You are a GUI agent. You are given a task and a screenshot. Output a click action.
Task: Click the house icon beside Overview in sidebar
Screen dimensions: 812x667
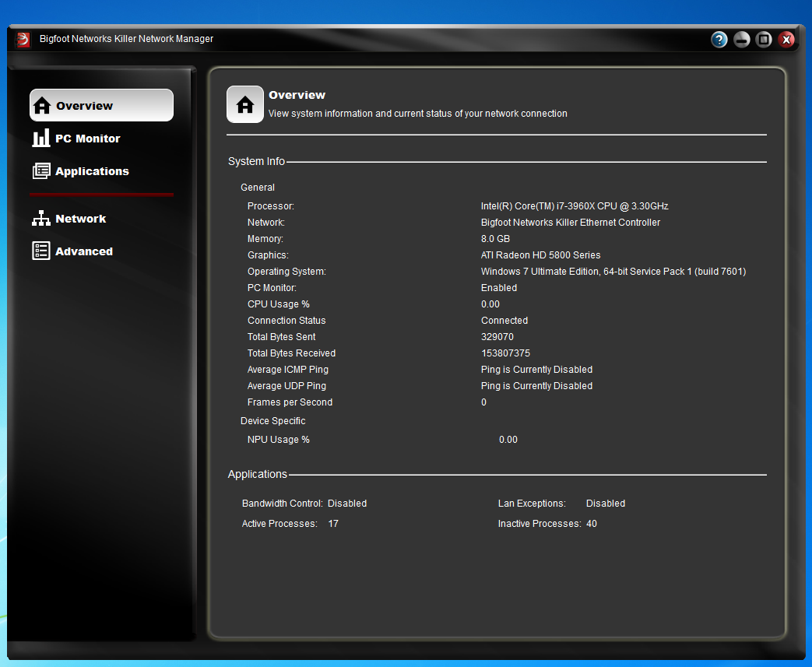pyautogui.click(x=42, y=105)
